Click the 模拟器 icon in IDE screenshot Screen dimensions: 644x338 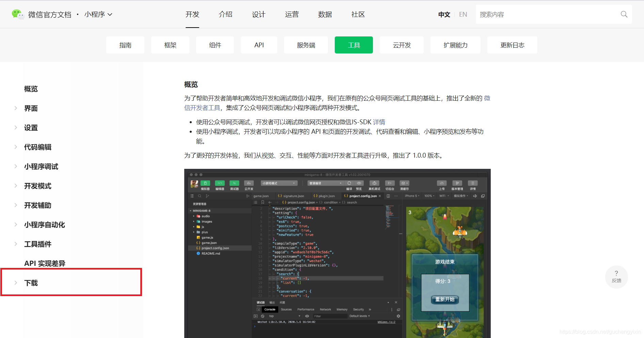pyautogui.click(x=205, y=183)
